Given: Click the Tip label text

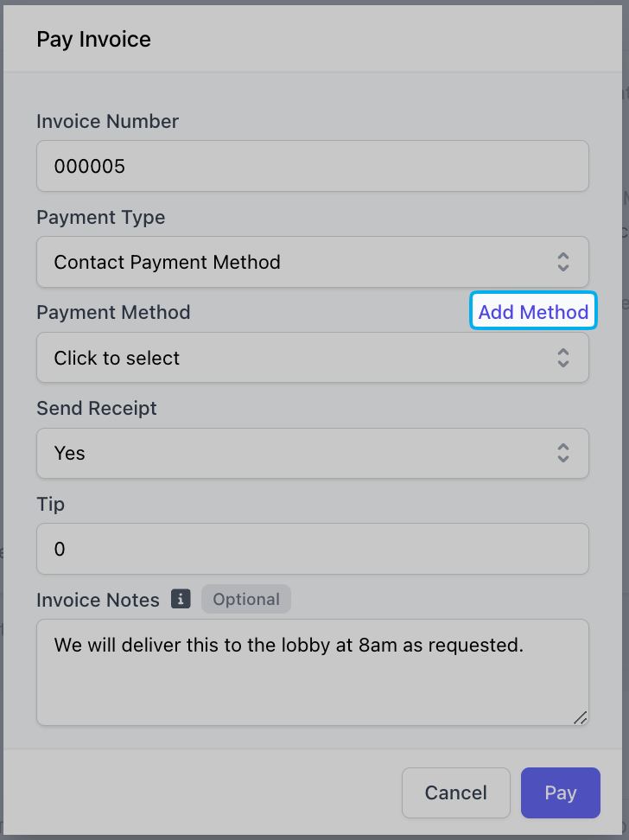Looking at the screenshot, I should pos(50,505).
